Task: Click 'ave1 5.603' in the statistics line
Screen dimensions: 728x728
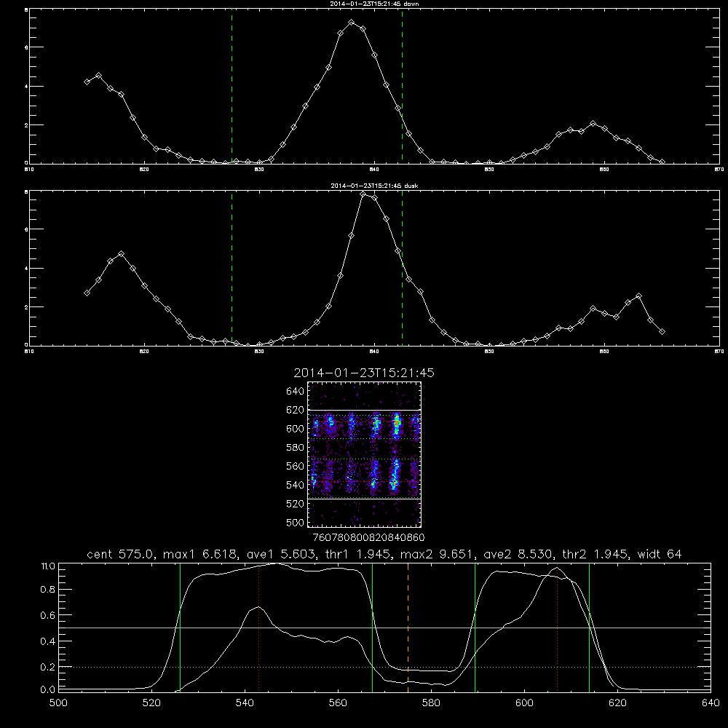Action: 280,554
